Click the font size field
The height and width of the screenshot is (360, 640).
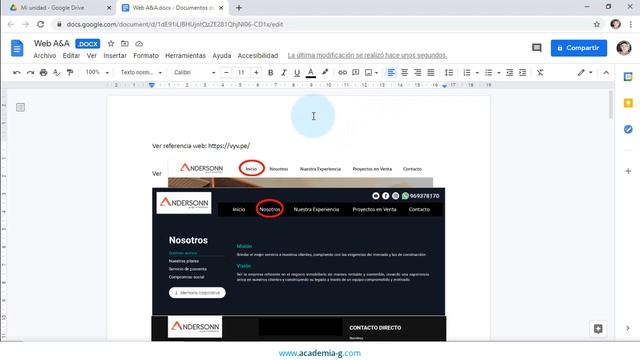241,73
